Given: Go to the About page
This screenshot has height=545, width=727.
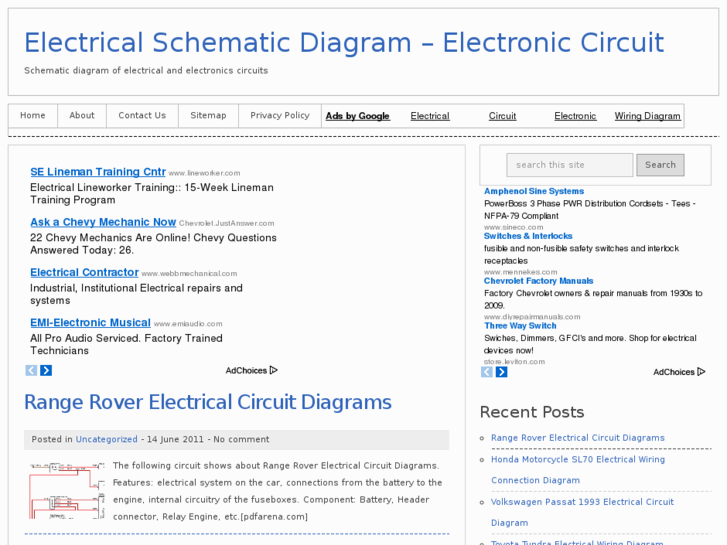Looking at the screenshot, I should coord(82,116).
